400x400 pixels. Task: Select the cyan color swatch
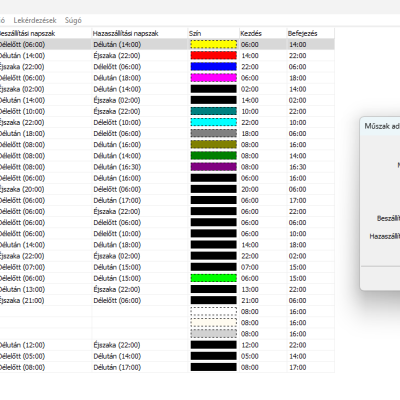[214, 122]
